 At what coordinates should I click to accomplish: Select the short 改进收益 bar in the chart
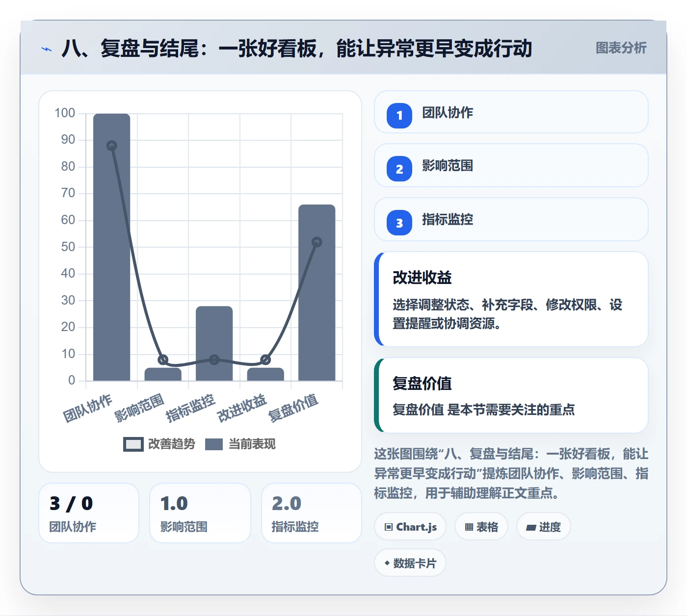point(265,374)
